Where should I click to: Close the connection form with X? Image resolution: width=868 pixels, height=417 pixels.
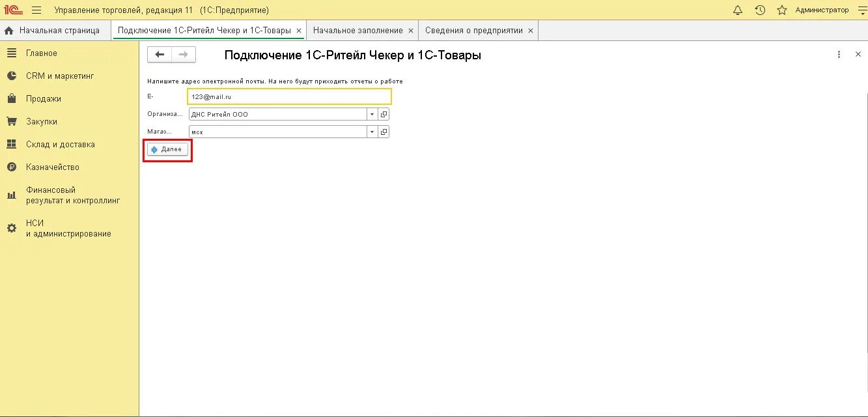(x=858, y=55)
